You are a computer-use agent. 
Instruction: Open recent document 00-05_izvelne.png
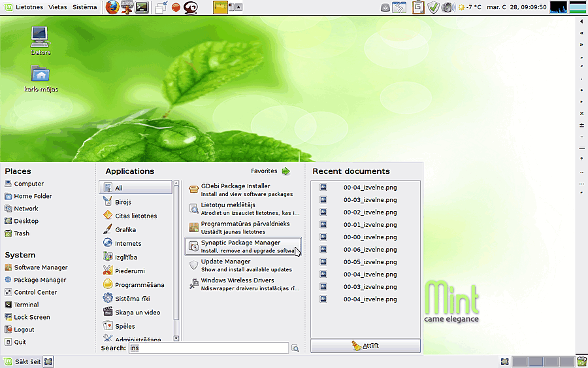click(365, 262)
